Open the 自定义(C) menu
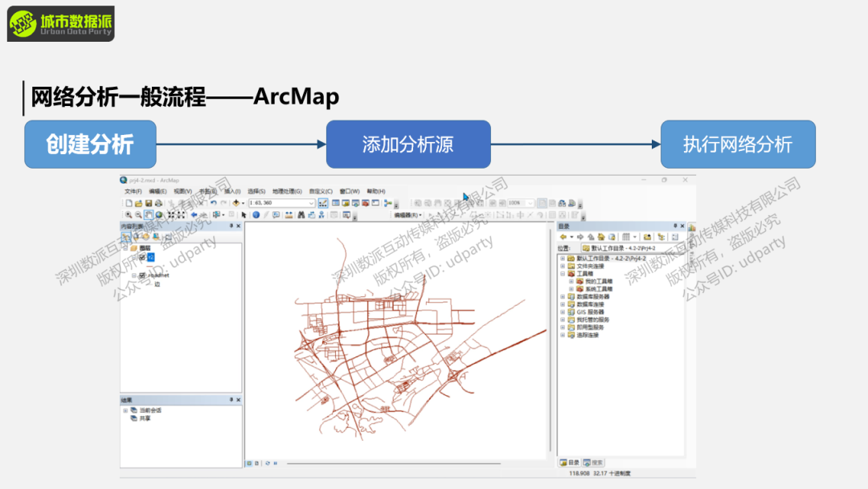This screenshot has width=868, height=489. tap(321, 191)
